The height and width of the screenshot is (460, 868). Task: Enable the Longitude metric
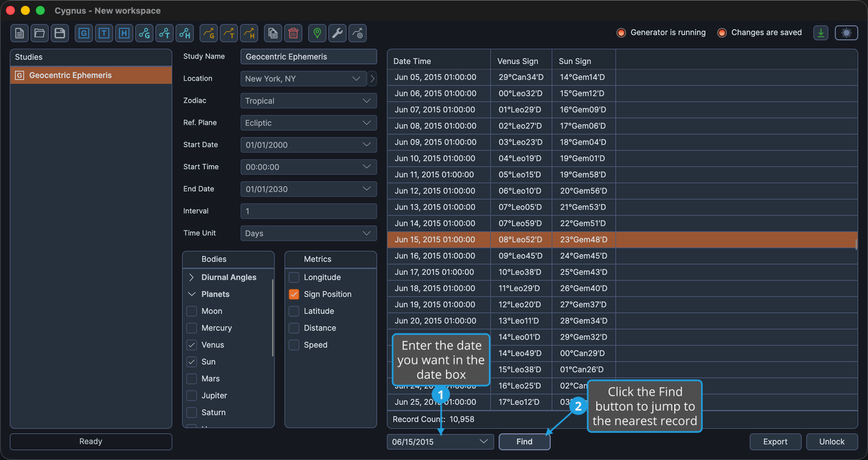pyautogui.click(x=294, y=277)
